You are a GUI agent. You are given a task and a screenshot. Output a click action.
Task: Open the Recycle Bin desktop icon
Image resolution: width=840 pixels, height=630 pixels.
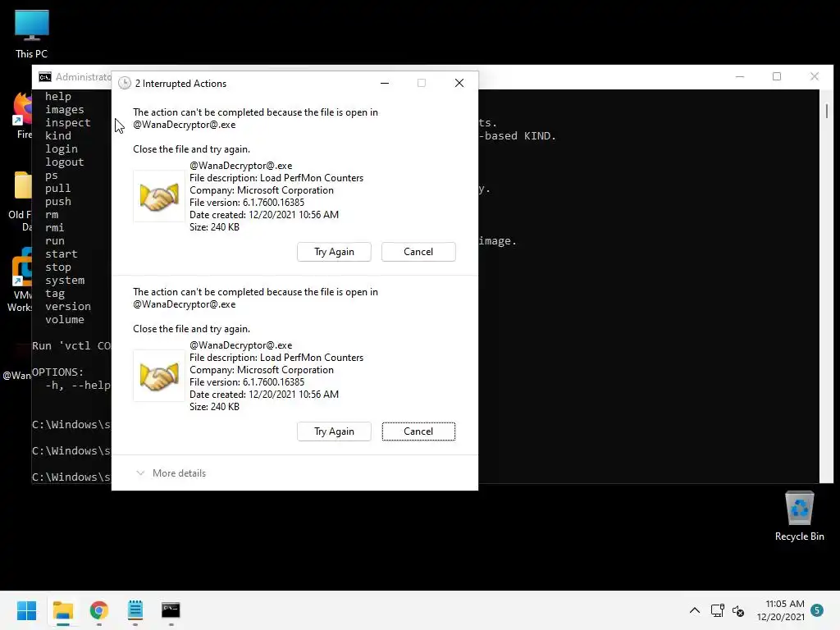click(x=799, y=516)
